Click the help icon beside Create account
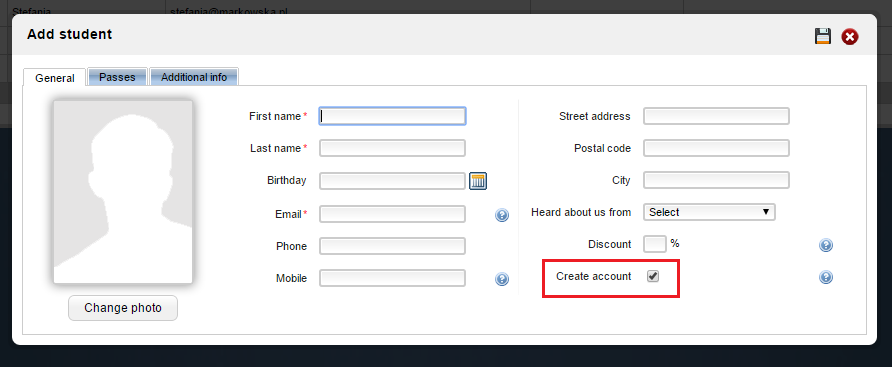 click(x=826, y=277)
